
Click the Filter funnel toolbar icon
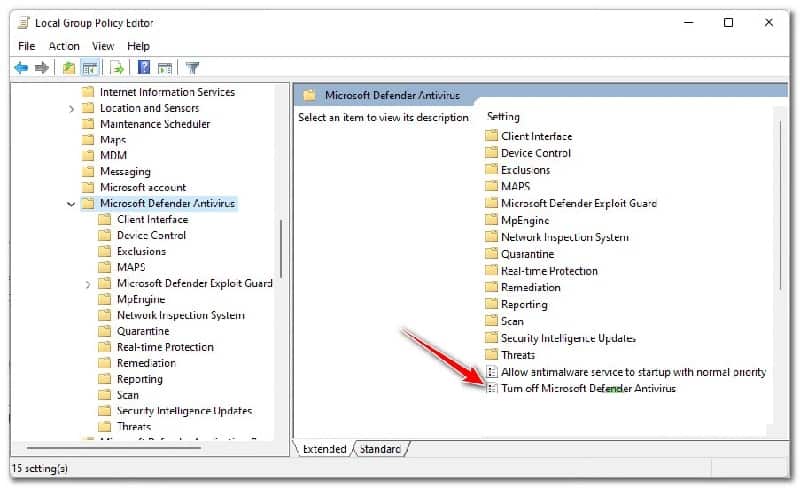192,67
